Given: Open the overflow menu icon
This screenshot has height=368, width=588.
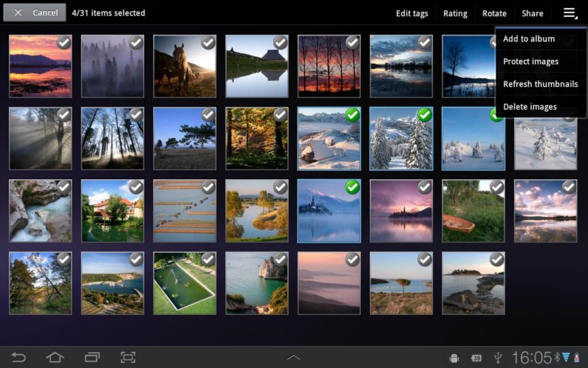Looking at the screenshot, I should pos(570,13).
